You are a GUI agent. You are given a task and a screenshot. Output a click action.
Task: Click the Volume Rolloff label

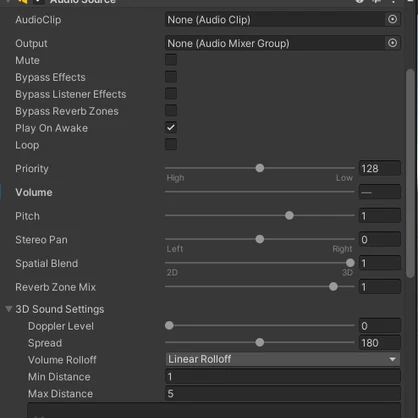62,360
